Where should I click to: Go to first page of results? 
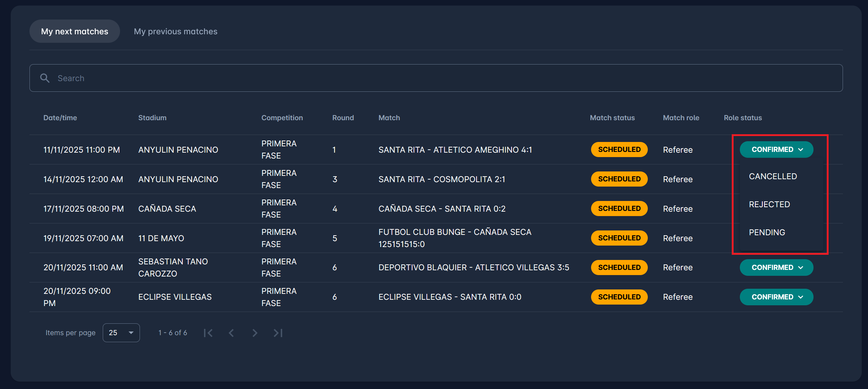click(208, 333)
